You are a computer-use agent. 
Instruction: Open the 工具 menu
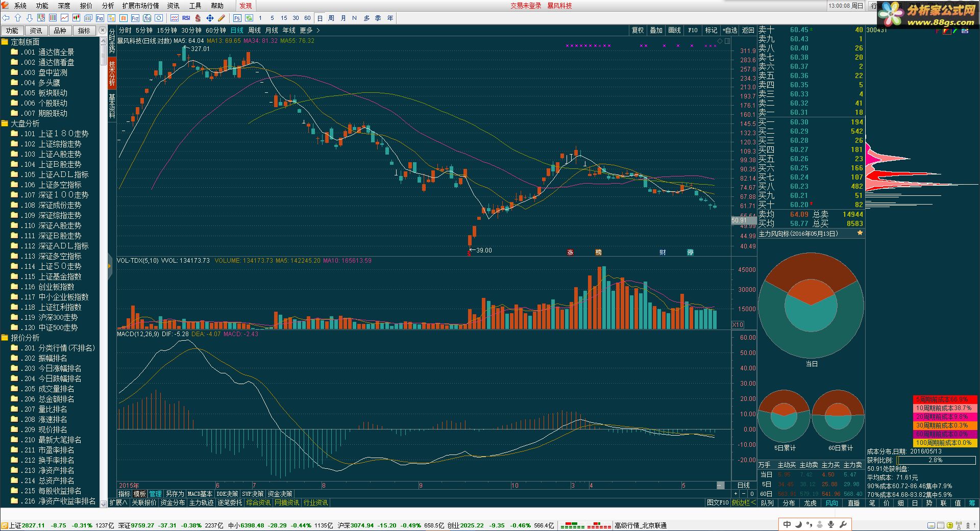pyautogui.click(x=195, y=6)
